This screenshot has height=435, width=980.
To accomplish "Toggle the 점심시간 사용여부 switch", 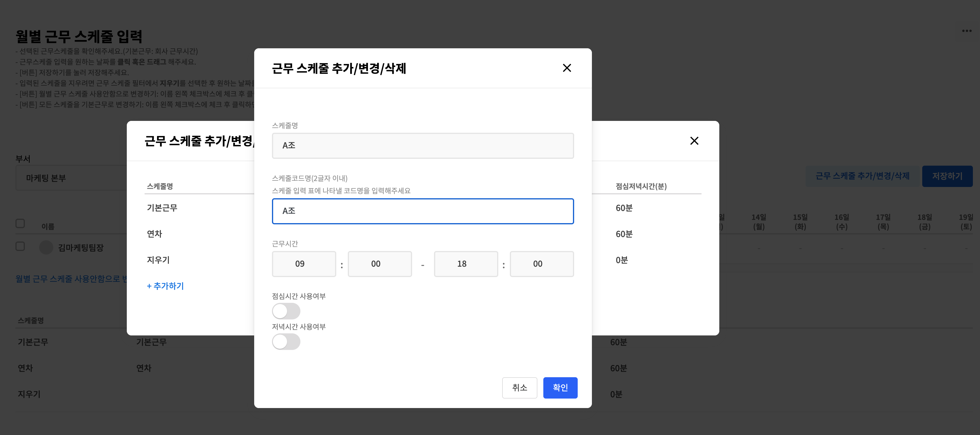I will 286,311.
